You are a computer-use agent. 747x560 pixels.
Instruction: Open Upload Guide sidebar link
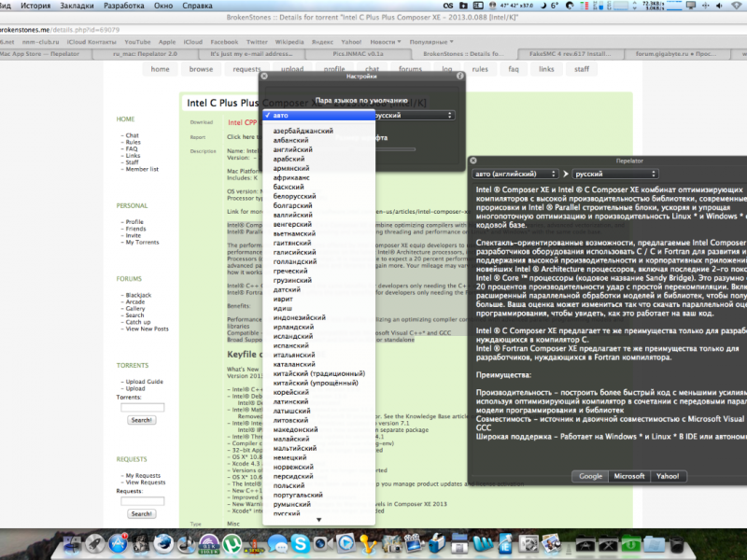click(145, 382)
